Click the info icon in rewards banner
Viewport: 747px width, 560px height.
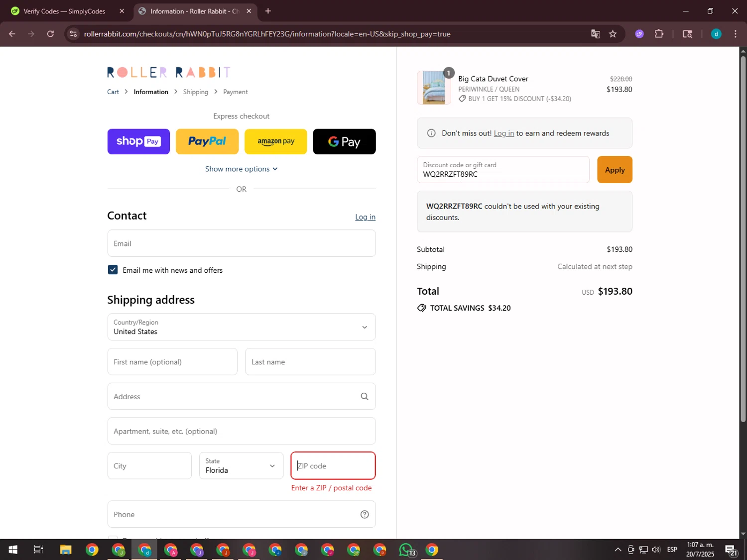[431, 133]
